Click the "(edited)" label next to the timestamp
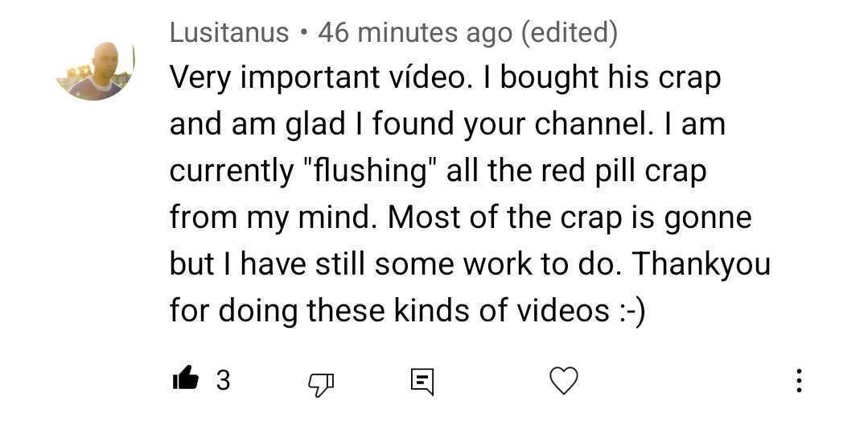This screenshot has width=868, height=422. pos(570,33)
